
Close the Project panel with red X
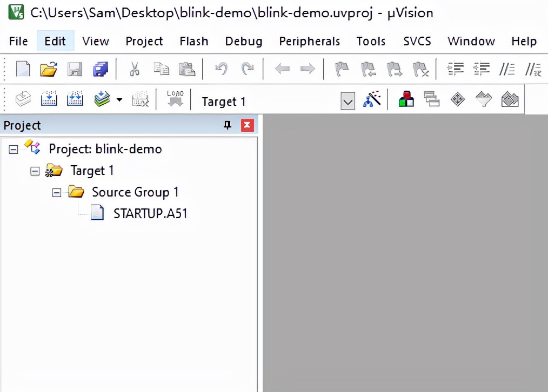point(248,125)
